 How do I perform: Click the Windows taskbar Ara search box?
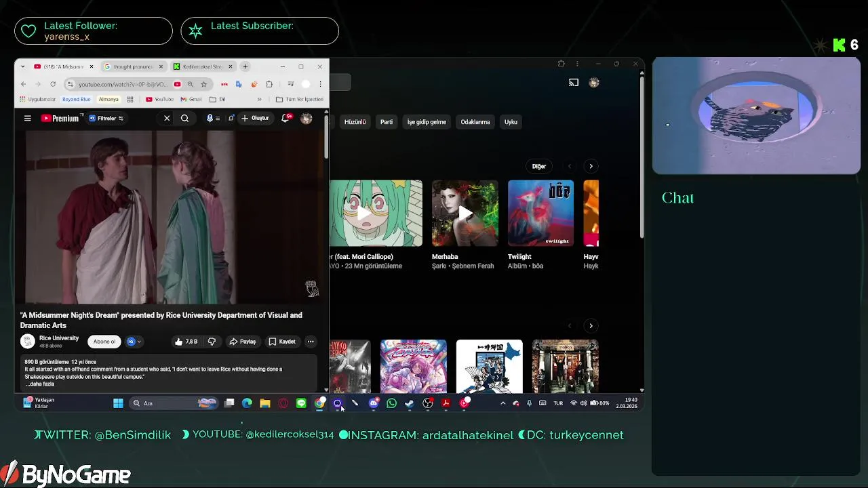pos(173,403)
